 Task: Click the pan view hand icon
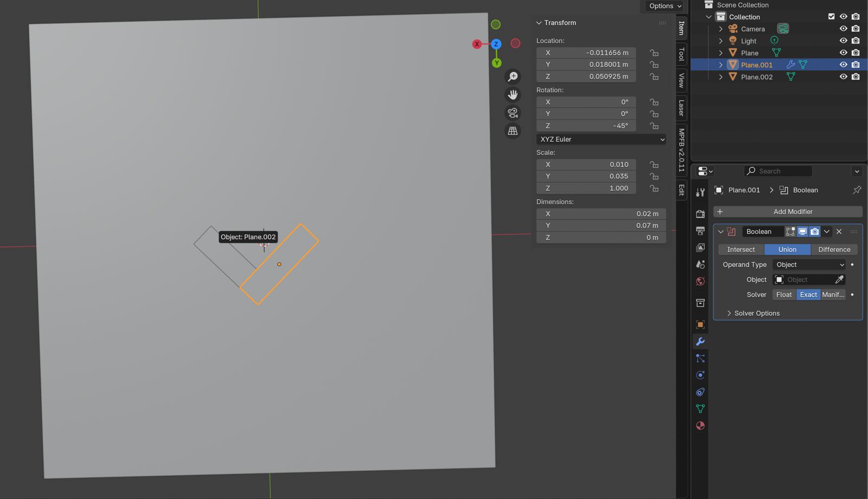pyautogui.click(x=513, y=95)
